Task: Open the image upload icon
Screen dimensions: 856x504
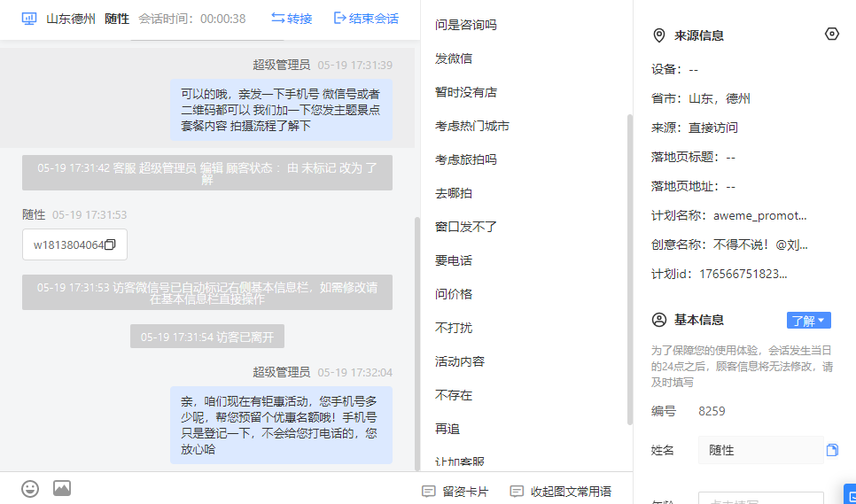Action: click(62, 488)
